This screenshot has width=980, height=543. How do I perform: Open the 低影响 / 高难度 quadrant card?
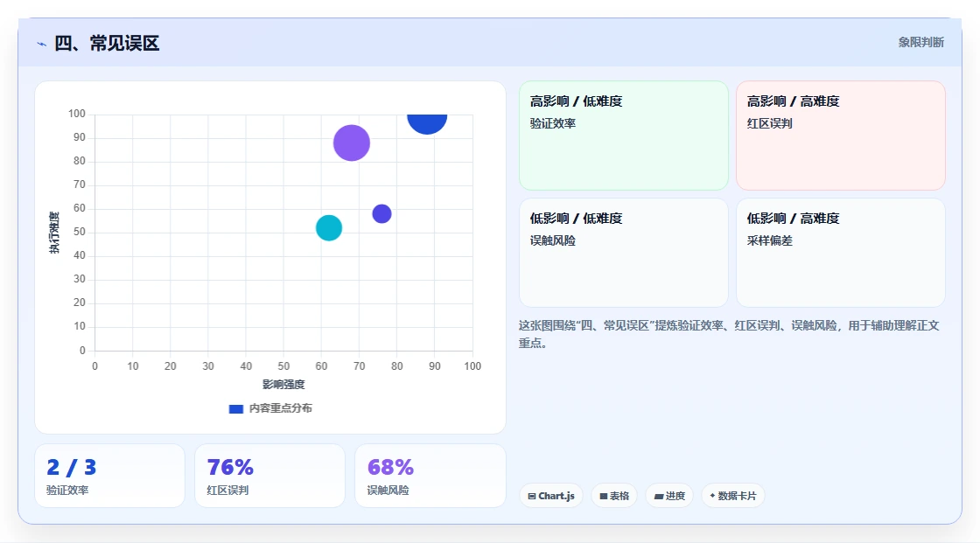841,253
